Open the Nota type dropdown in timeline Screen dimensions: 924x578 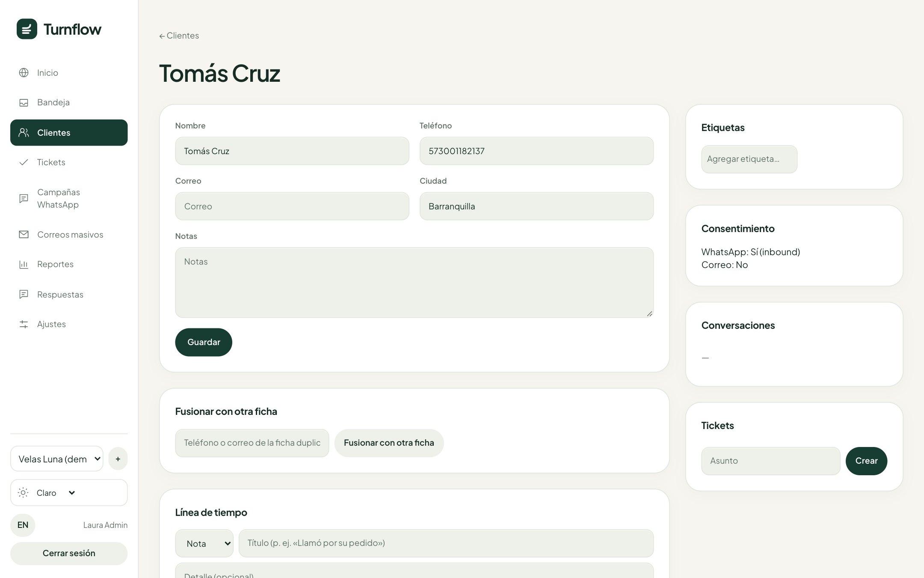click(204, 543)
